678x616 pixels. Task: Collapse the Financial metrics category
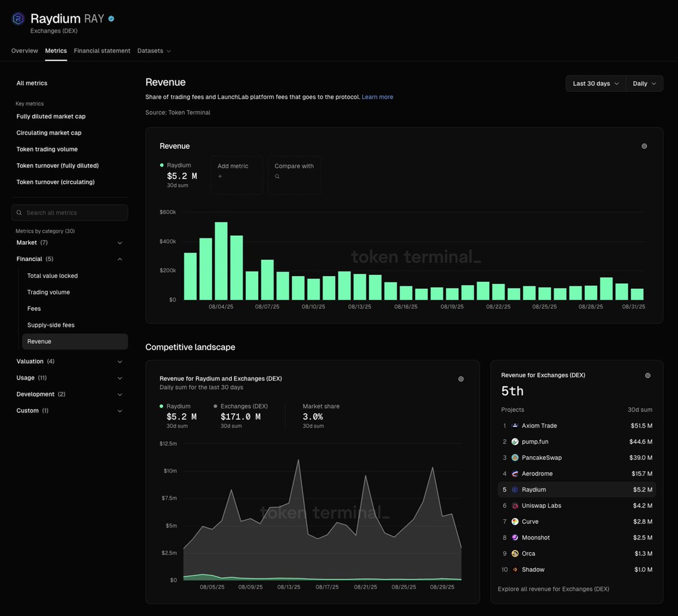(x=69, y=259)
